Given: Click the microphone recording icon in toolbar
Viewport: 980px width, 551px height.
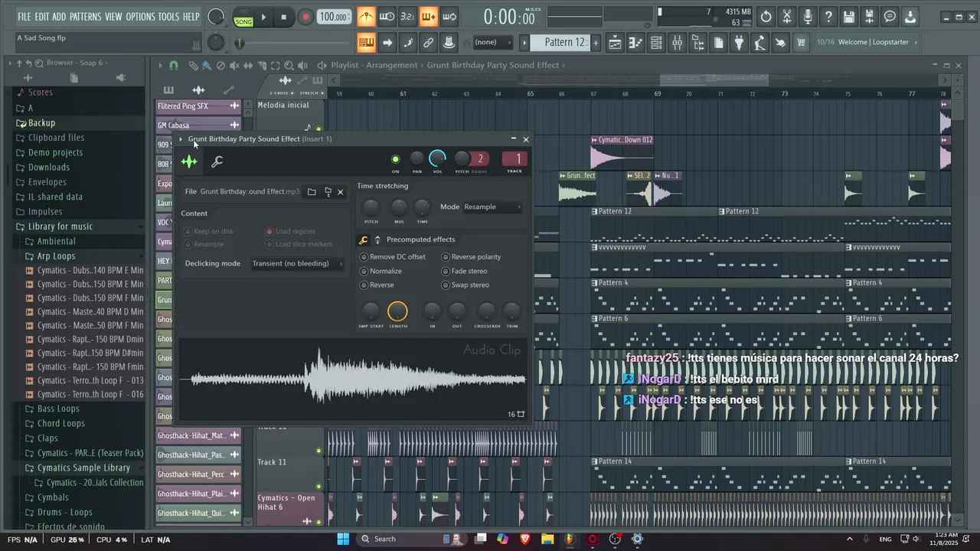Looking at the screenshot, I should coord(807,17).
